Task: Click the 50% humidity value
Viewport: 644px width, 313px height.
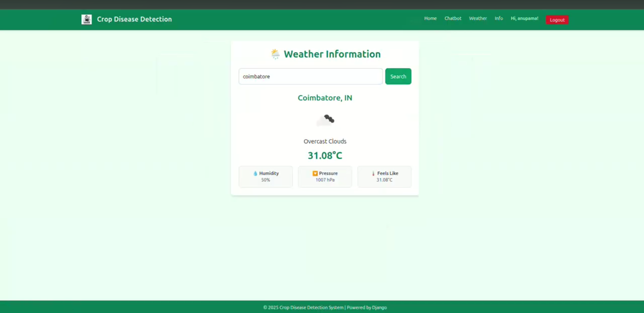Action: tap(265, 180)
